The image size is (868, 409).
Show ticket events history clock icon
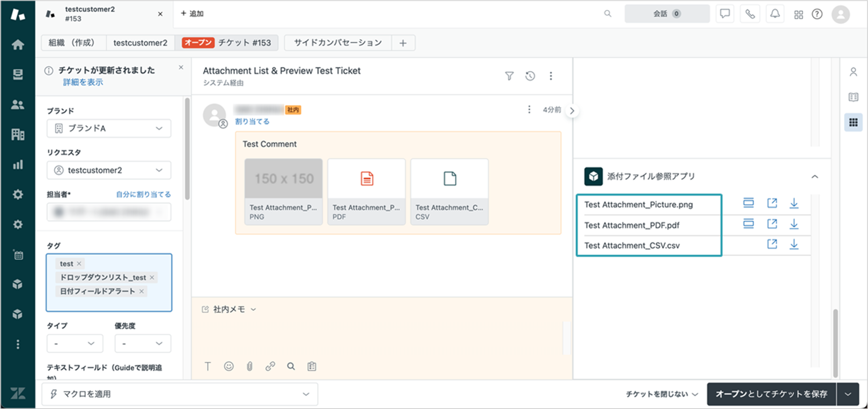(x=530, y=76)
